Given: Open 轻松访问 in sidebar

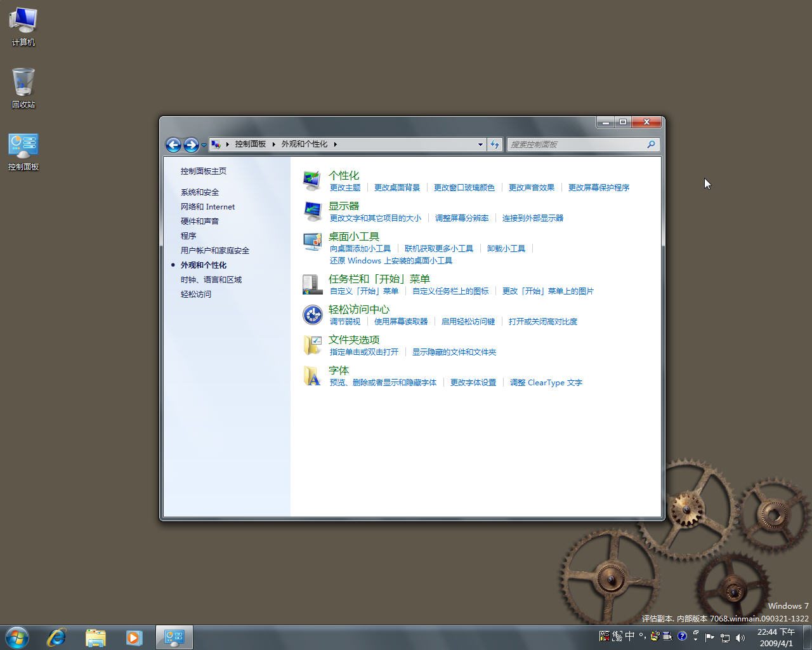Looking at the screenshot, I should click(x=196, y=295).
